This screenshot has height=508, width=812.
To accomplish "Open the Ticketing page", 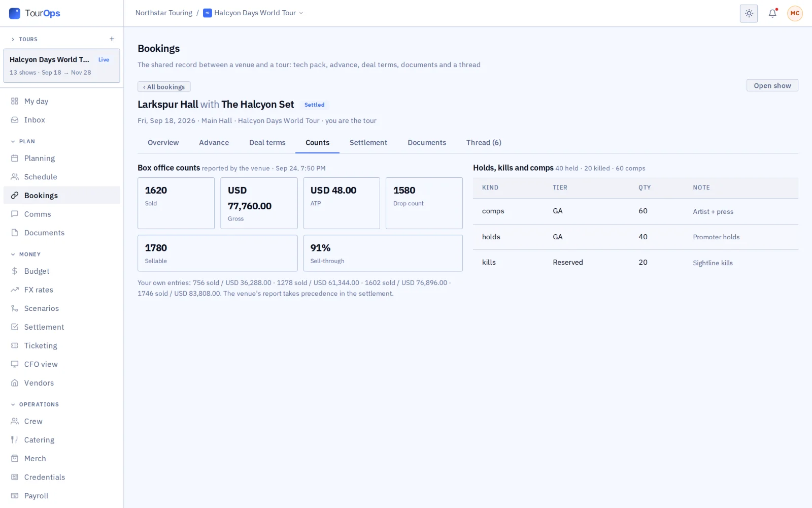I will 61,345.
